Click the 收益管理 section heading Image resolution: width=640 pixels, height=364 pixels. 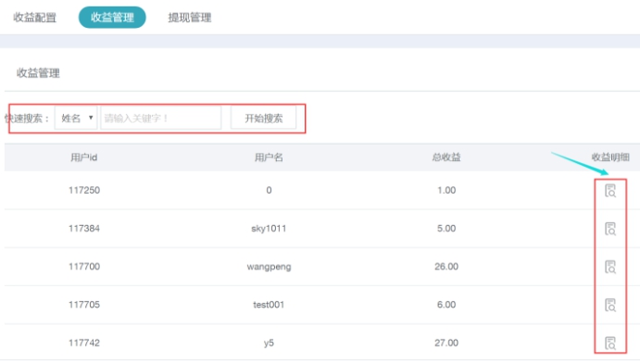click(38, 73)
